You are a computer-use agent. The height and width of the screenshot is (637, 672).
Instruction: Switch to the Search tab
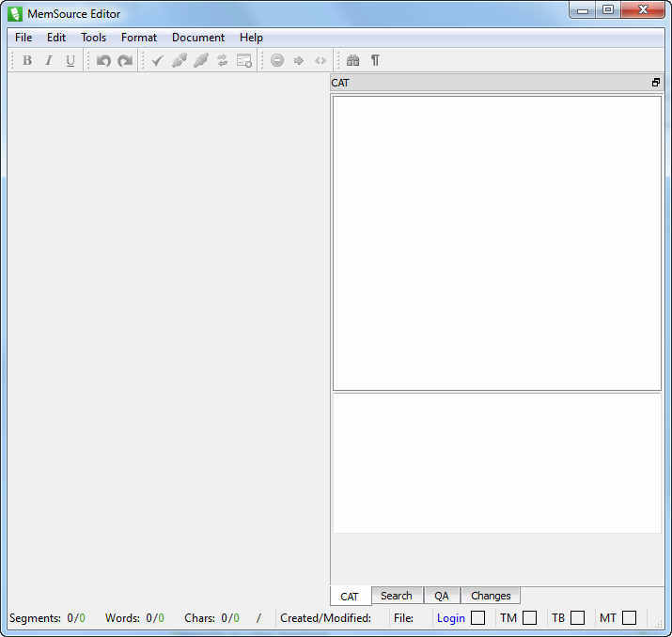click(397, 596)
